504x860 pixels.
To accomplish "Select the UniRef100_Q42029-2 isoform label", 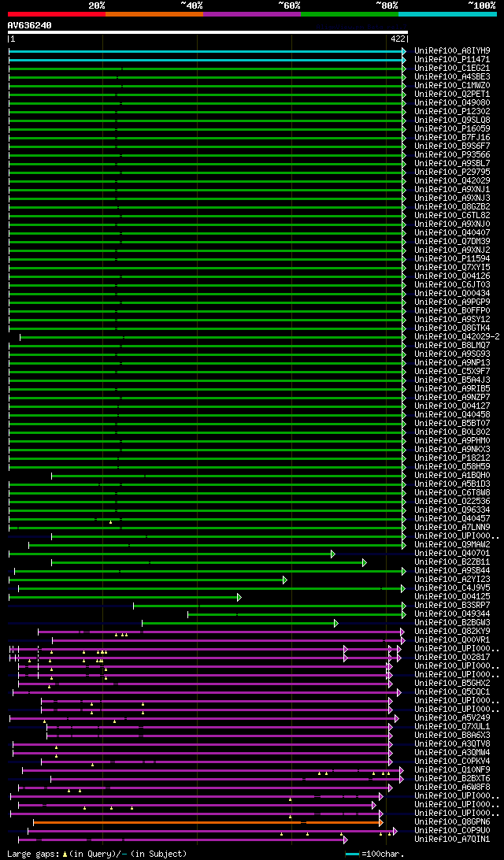I will point(457,336).
